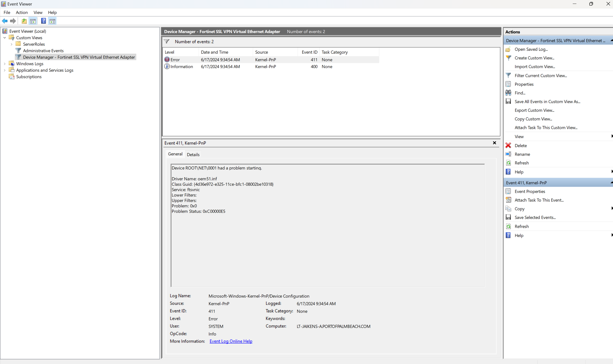The image size is (613, 364).
Task: Toggle the console tree show/hide icon
Action: 33,21
